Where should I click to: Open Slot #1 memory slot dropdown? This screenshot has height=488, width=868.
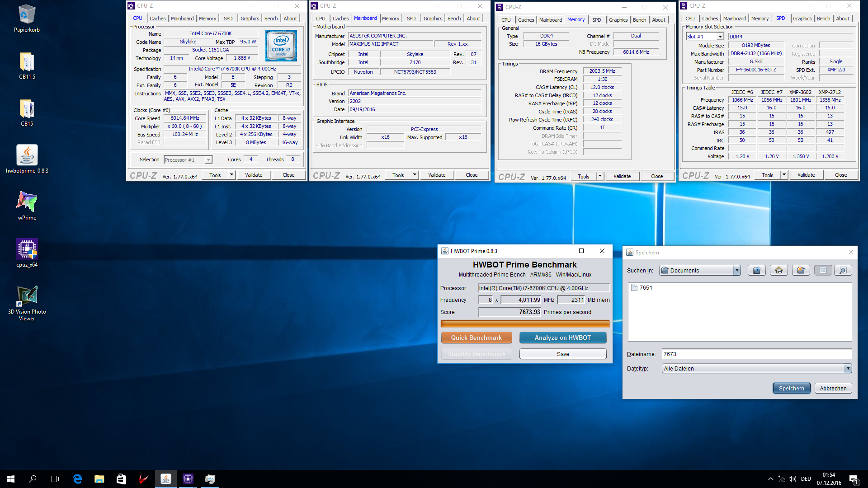pos(705,37)
